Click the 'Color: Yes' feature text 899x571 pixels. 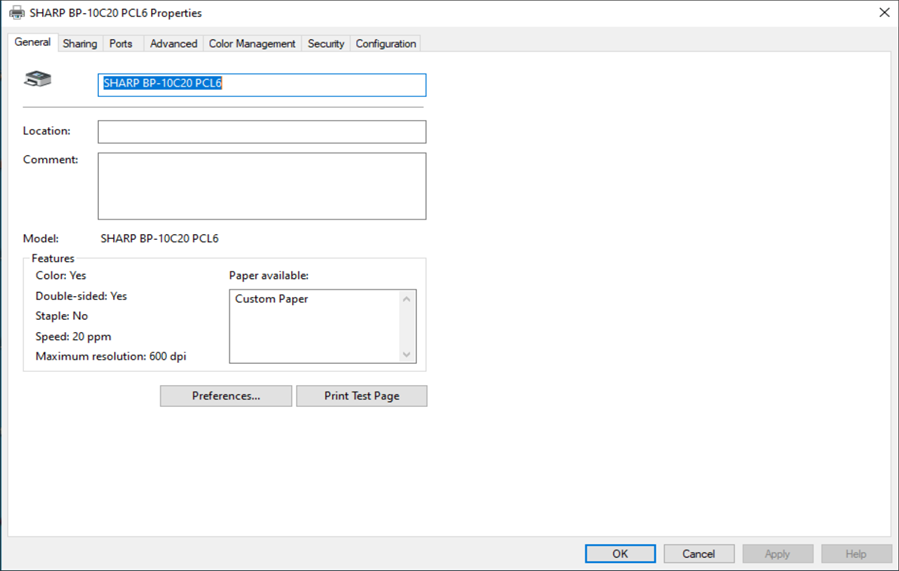coord(61,276)
